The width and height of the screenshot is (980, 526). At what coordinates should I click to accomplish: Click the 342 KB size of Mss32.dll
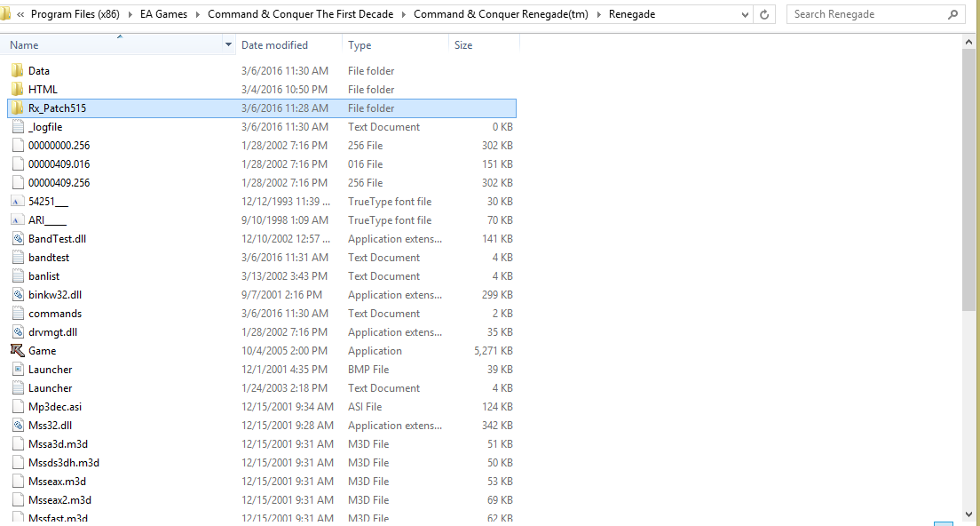tap(497, 426)
